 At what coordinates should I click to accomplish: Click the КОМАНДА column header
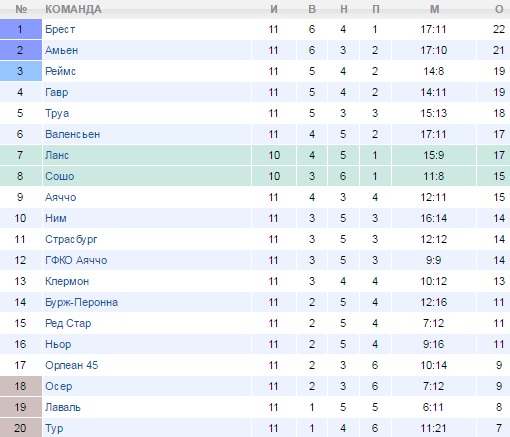[x=73, y=9]
